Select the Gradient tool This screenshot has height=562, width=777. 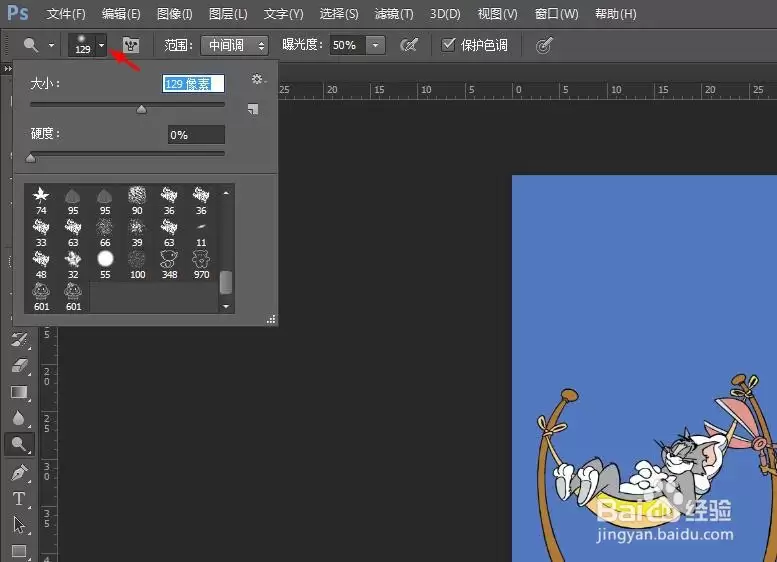19,392
